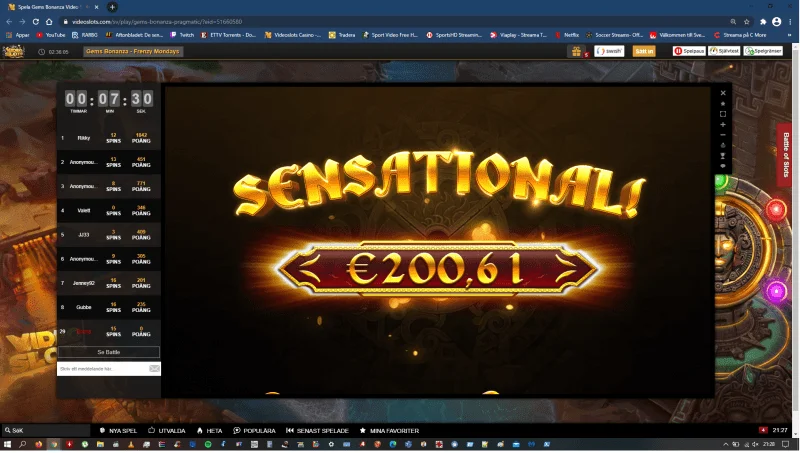Open the browser zoom magnifier icon
The image size is (800, 453).
[733, 21]
